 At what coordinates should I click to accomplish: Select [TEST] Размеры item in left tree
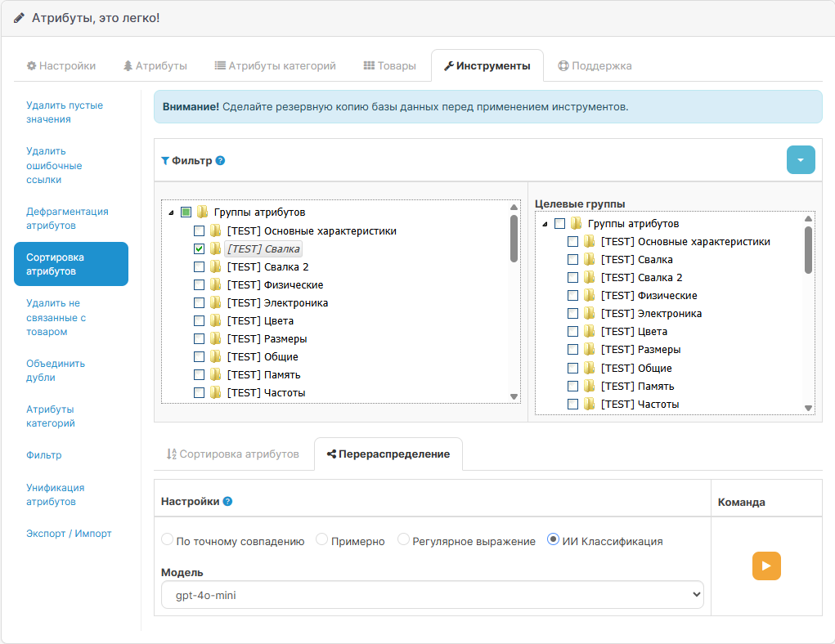(267, 339)
